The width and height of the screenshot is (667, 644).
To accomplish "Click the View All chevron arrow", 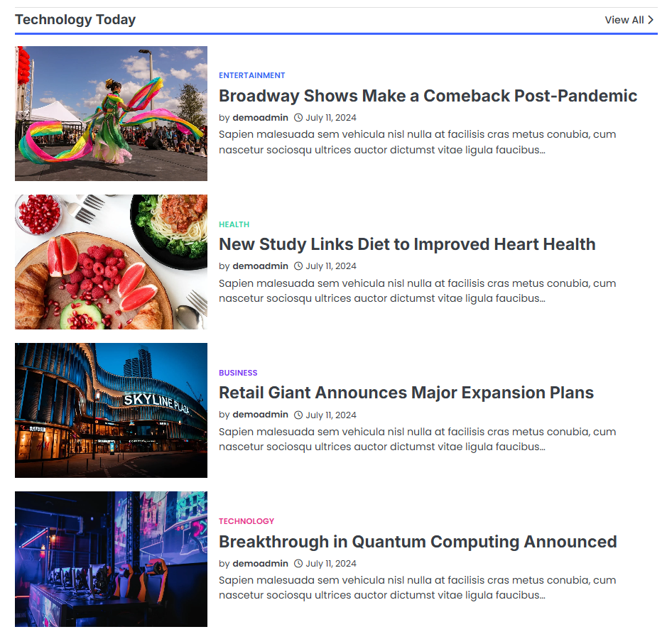I will click(651, 20).
